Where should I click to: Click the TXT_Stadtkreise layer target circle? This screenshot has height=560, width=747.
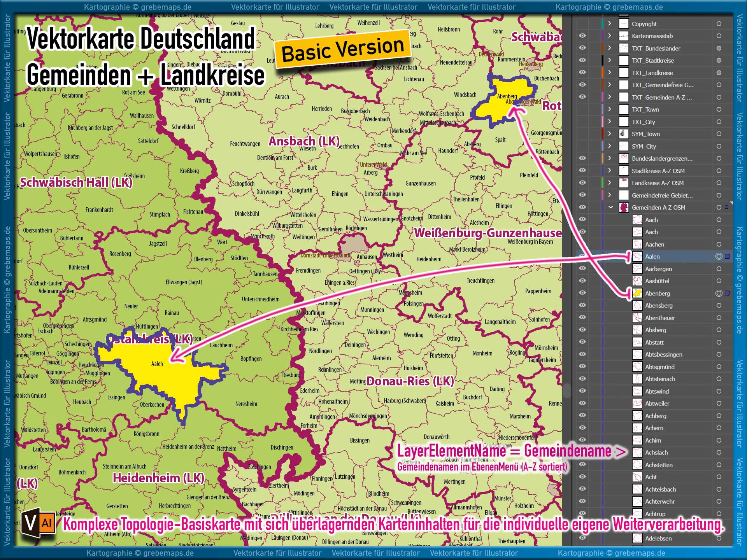click(719, 60)
